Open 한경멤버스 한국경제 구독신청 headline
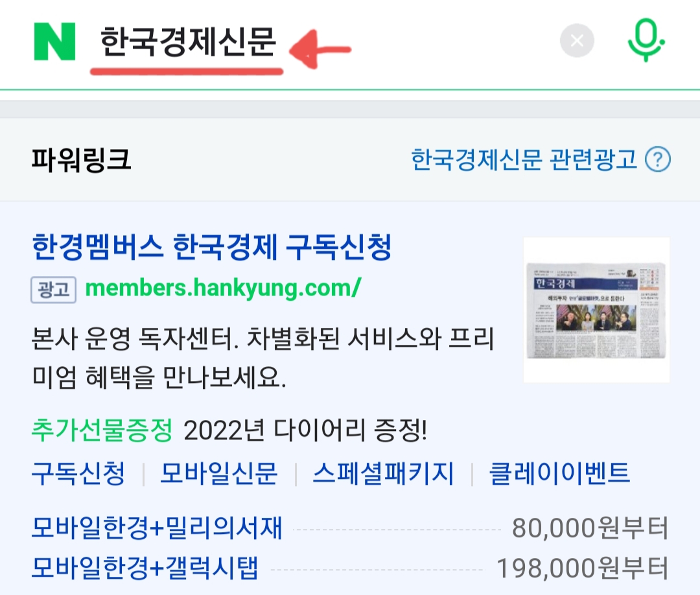Image resolution: width=700 pixels, height=595 pixels. (211, 246)
